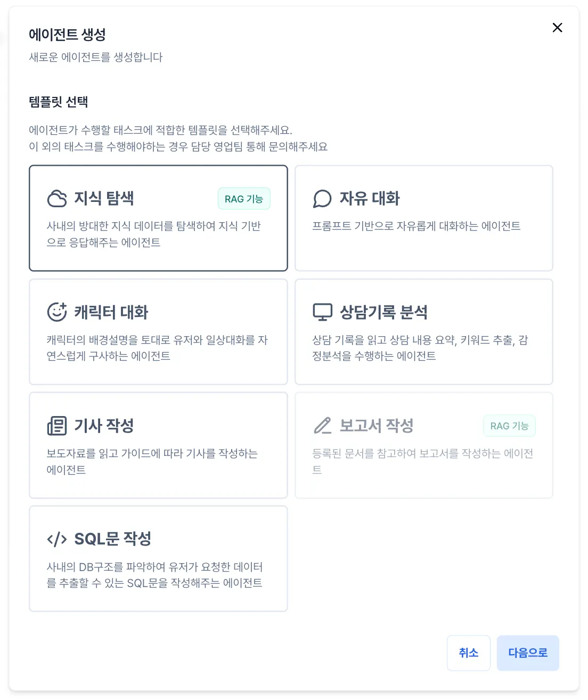Click the RAG 기능 badge on 지식 탐색
The width and height of the screenshot is (588, 700).
[244, 199]
